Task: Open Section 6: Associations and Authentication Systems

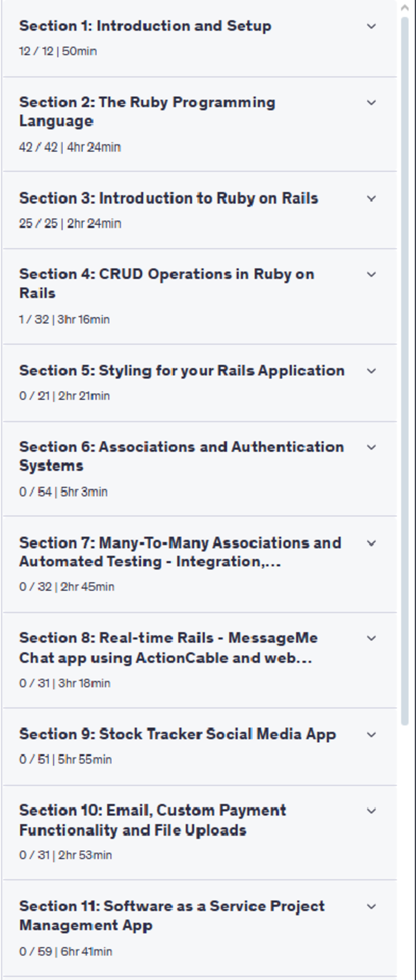Action: tap(181, 456)
